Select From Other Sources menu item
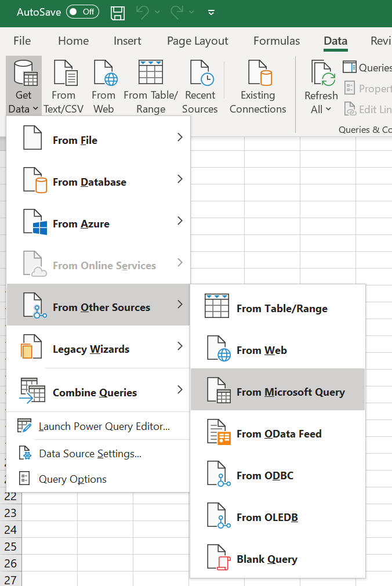The image size is (392, 586). pos(98,305)
